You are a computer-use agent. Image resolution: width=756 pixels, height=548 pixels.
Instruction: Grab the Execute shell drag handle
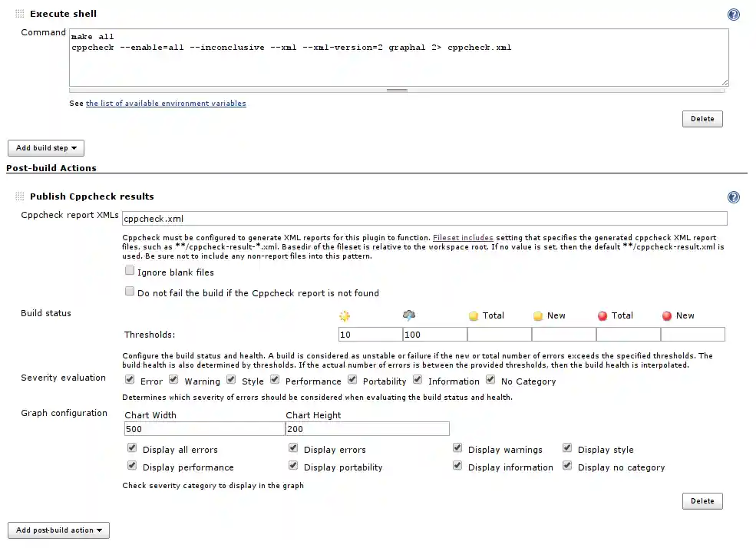coord(20,14)
